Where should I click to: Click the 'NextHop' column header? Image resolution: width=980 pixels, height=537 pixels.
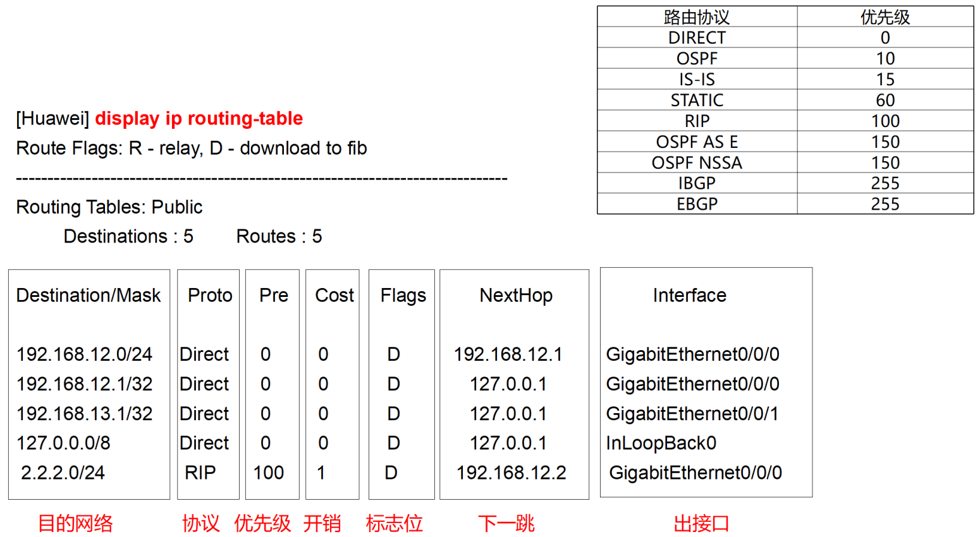tap(516, 296)
